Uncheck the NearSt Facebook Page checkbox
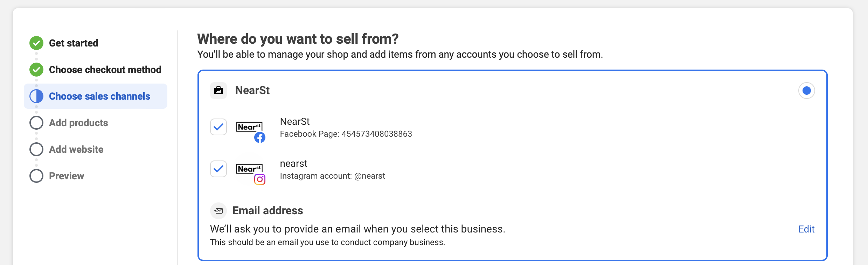Image resolution: width=868 pixels, height=265 pixels. coord(218,127)
